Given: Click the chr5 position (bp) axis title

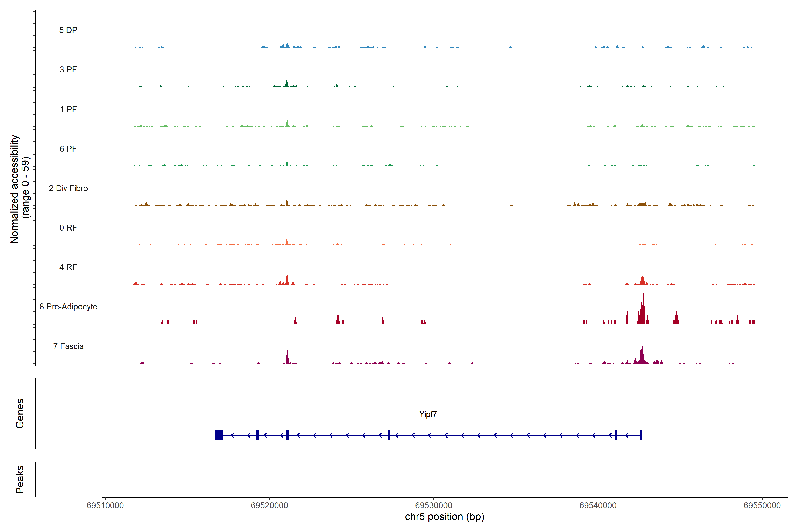Looking at the screenshot, I should point(444,517).
